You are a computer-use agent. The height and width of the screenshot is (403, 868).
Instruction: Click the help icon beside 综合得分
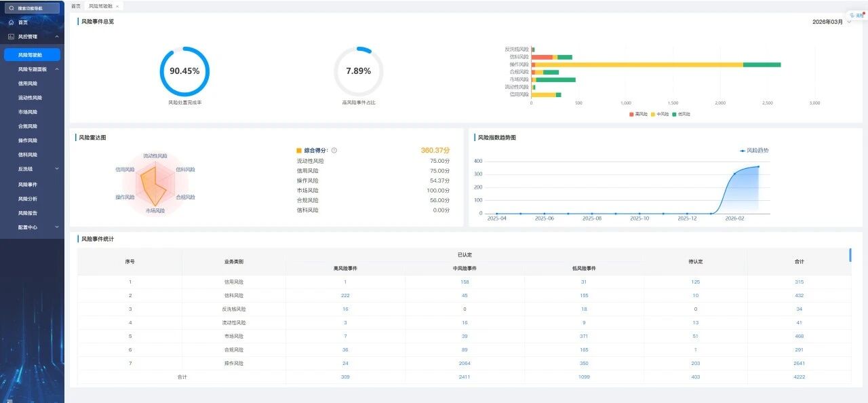(334, 151)
